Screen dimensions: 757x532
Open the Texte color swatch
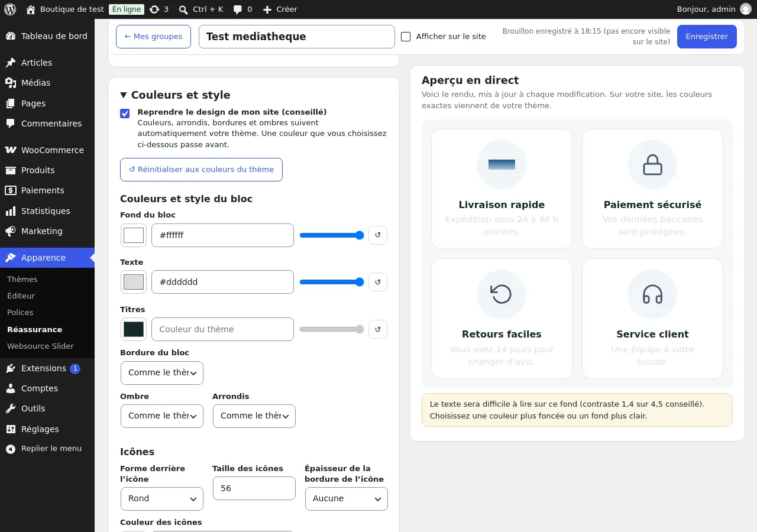click(x=134, y=282)
